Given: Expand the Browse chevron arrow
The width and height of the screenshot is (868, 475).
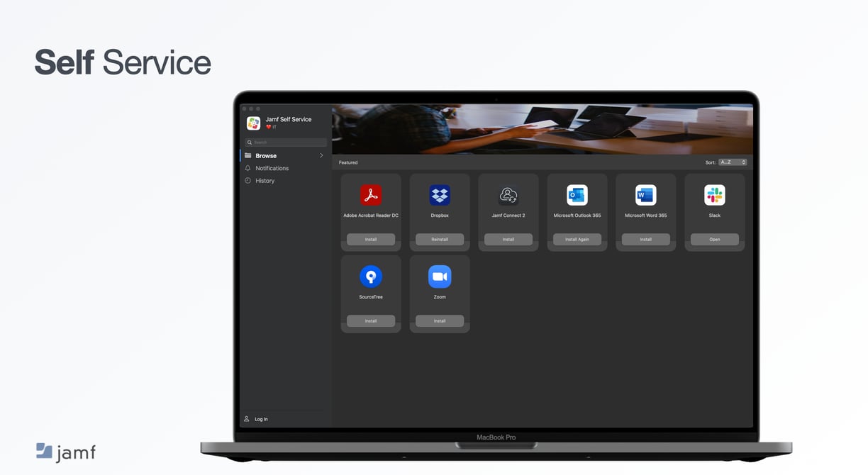Looking at the screenshot, I should tap(321, 156).
